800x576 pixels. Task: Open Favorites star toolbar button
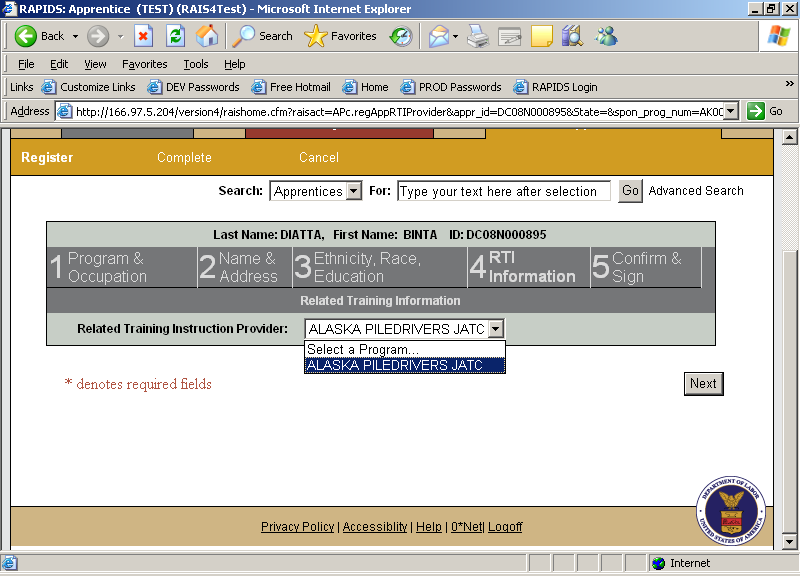pos(340,36)
